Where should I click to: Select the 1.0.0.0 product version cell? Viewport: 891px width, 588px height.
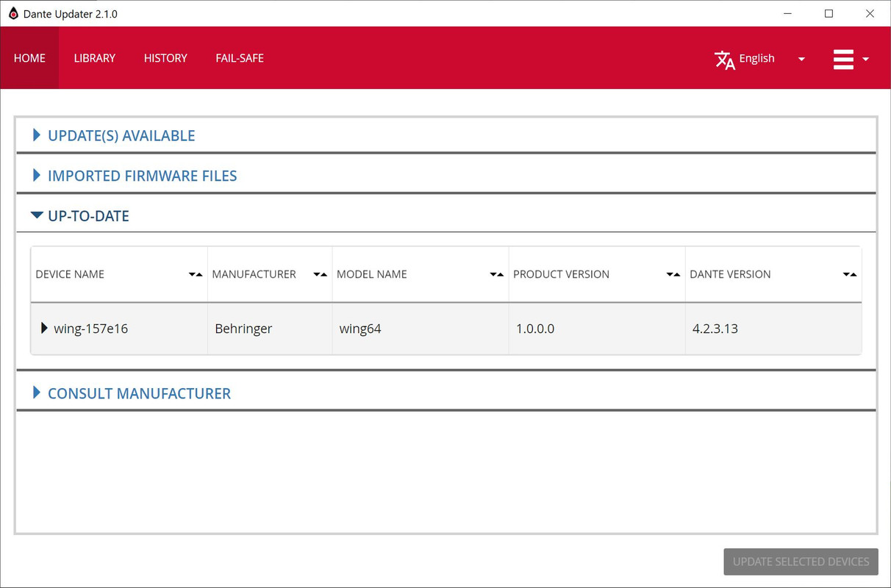(x=597, y=329)
